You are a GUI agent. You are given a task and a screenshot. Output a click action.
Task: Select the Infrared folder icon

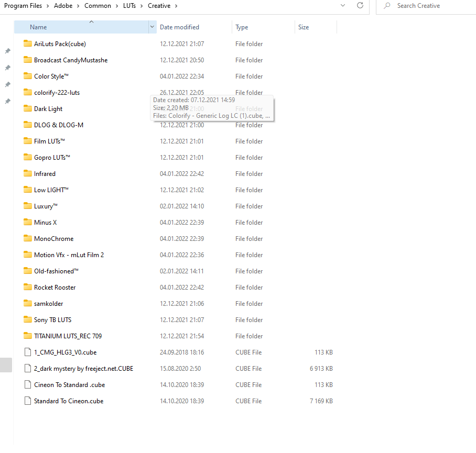28,173
